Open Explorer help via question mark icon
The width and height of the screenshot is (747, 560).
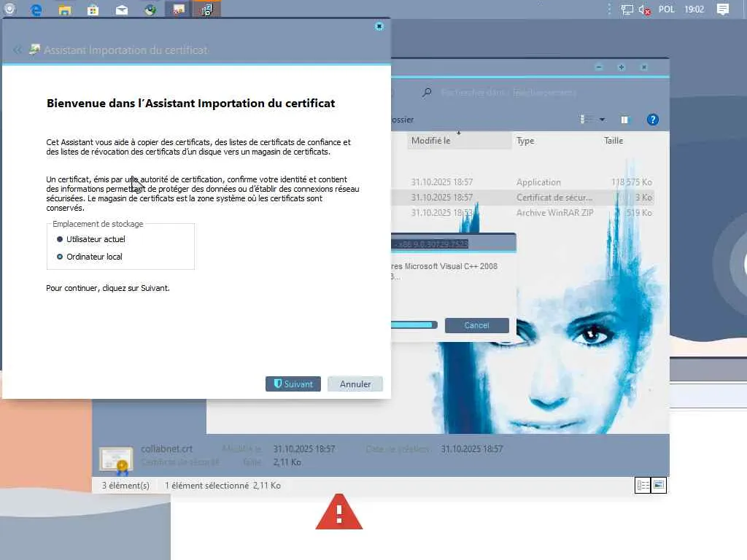(653, 120)
